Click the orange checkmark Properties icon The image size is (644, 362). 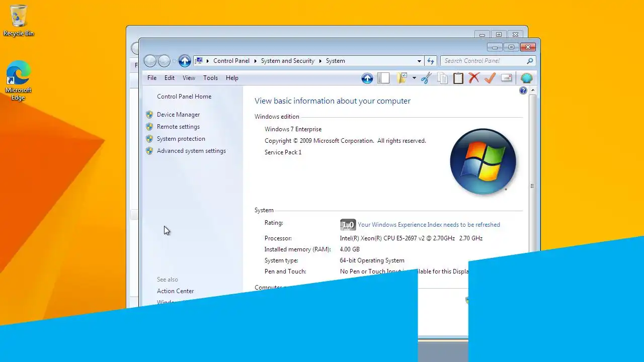[490, 78]
